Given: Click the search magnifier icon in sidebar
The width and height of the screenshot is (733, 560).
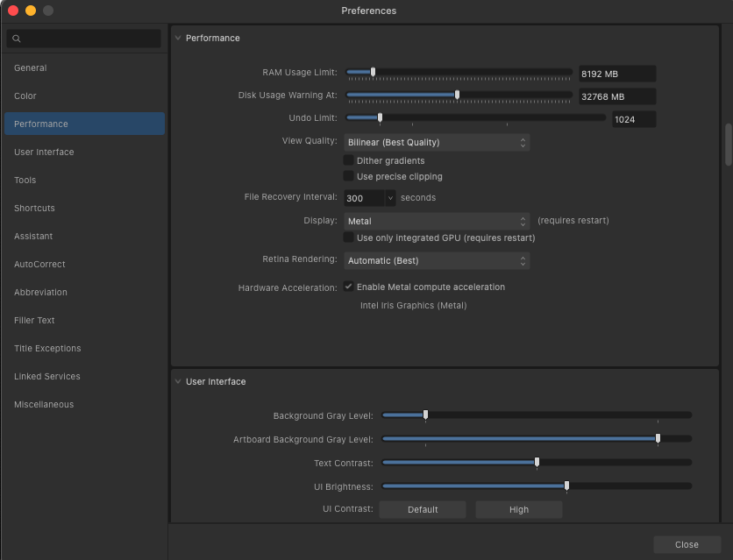Looking at the screenshot, I should [16, 39].
